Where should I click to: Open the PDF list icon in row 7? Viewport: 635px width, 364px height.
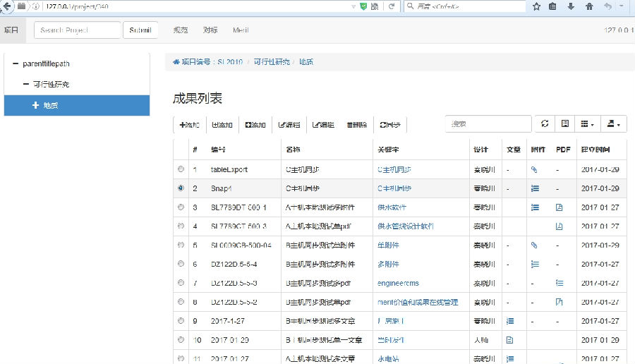560,283
